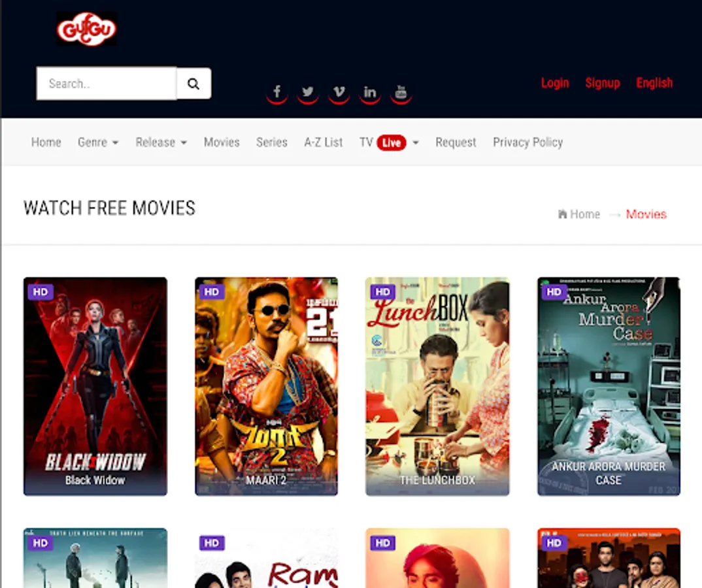This screenshot has height=588, width=702.
Task: Open the Facebook social icon
Action: (277, 91)
